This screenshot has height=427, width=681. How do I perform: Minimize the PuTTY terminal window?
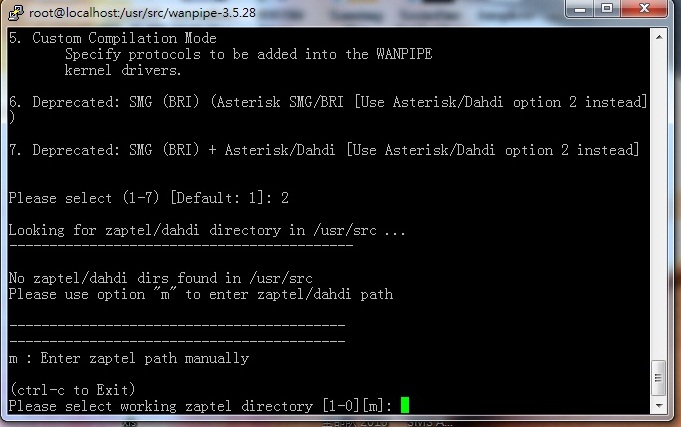pos(580,9)
